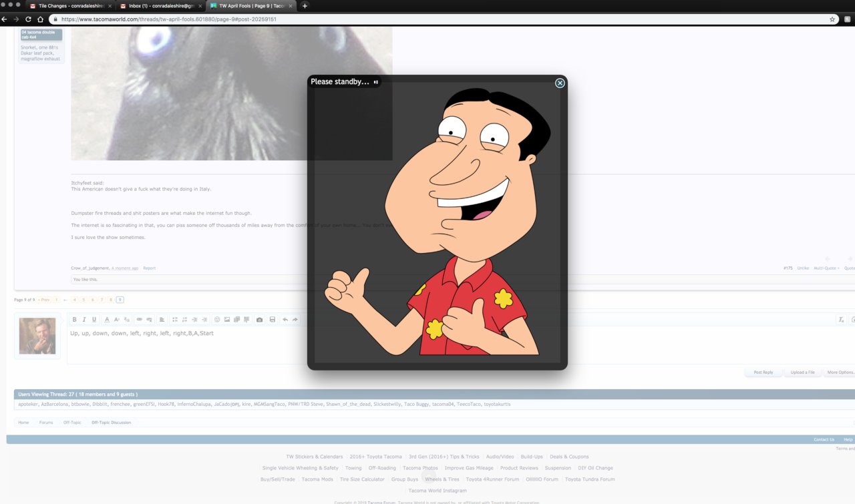Open Contact Us footer link

pyautogui.click(x=824, y=440)
